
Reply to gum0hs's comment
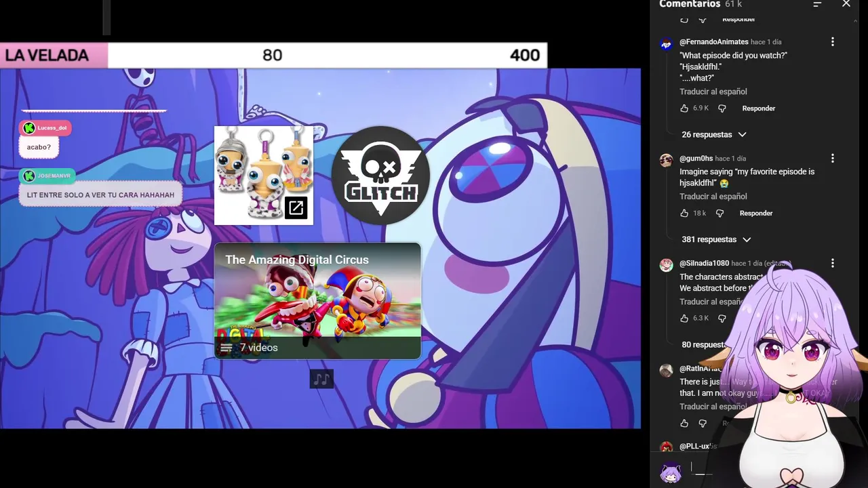click(x=756, y=213)
